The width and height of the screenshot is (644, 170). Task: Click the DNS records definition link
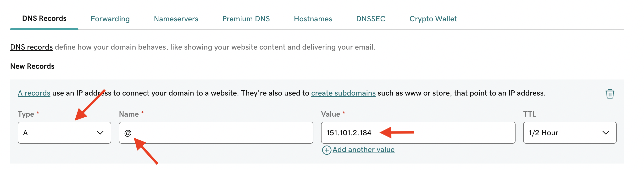pyautogui.click(x=31, y=47)
